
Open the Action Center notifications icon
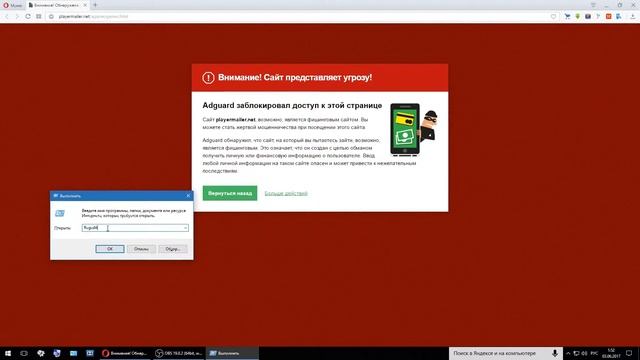(629, 353)
